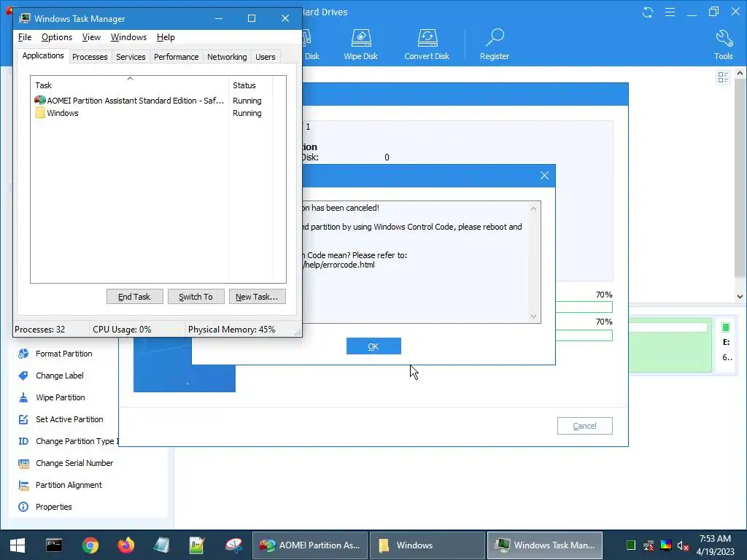747x560 pixels.
Task: Open the Windows menu in Task Manager
Action: (128, 37)
